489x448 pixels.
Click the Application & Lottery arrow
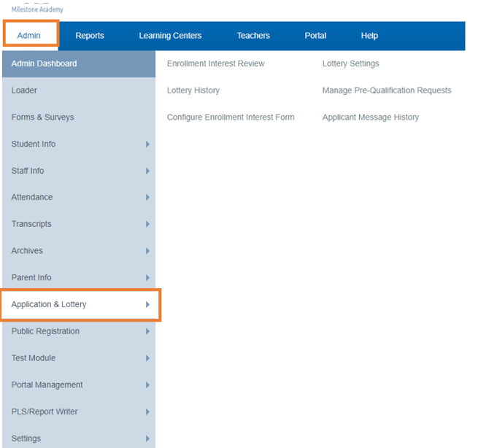[147, 304]
